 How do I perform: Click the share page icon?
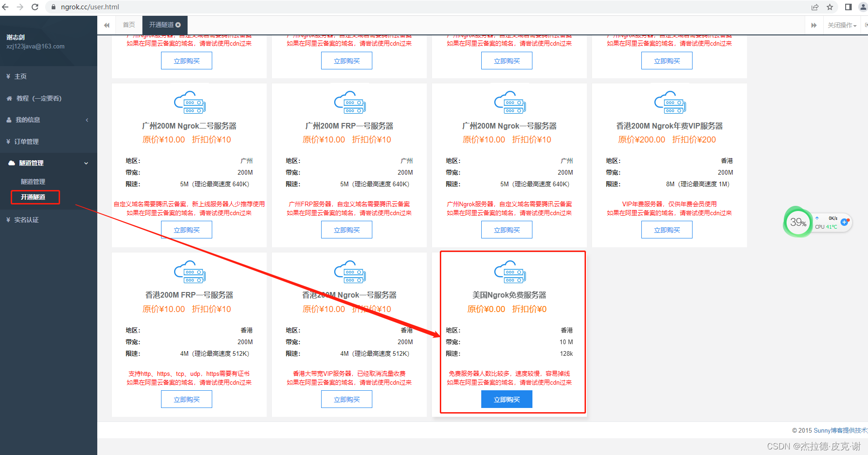pos(815,7)
